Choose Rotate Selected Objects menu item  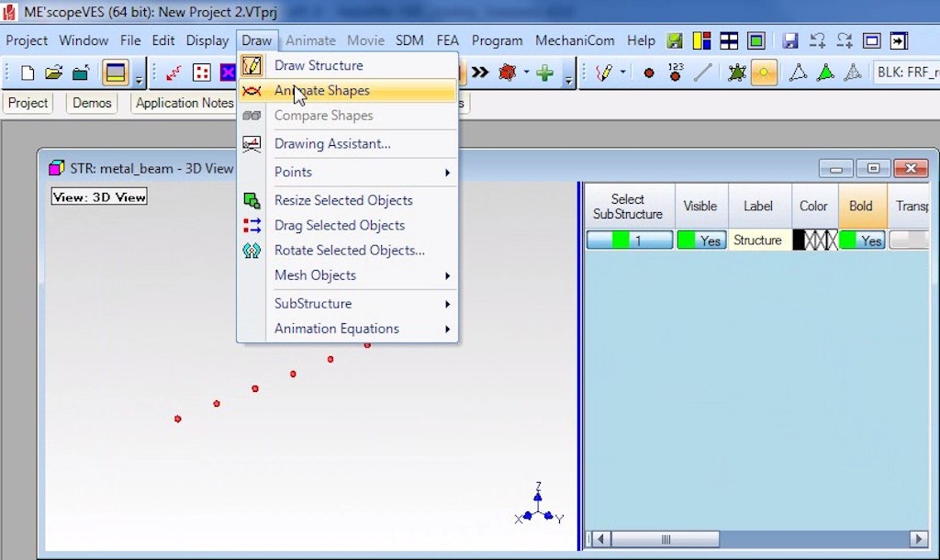pyautogui.click(x=350, y=251)
